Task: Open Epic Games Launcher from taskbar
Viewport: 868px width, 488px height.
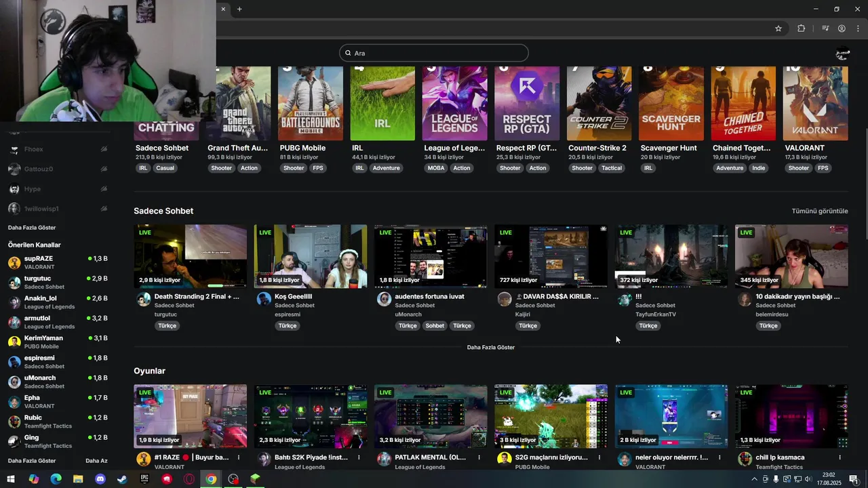Action: coord(144,479)
